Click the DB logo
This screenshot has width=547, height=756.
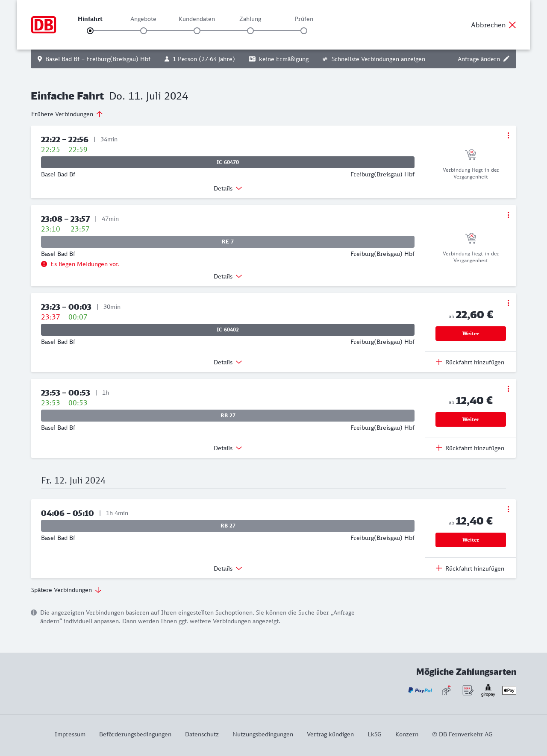click(44, 25)
